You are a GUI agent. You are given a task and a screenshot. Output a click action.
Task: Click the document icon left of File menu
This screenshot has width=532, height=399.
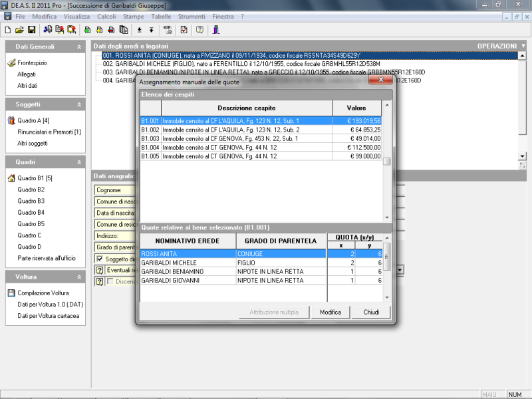tap(7, 16)
